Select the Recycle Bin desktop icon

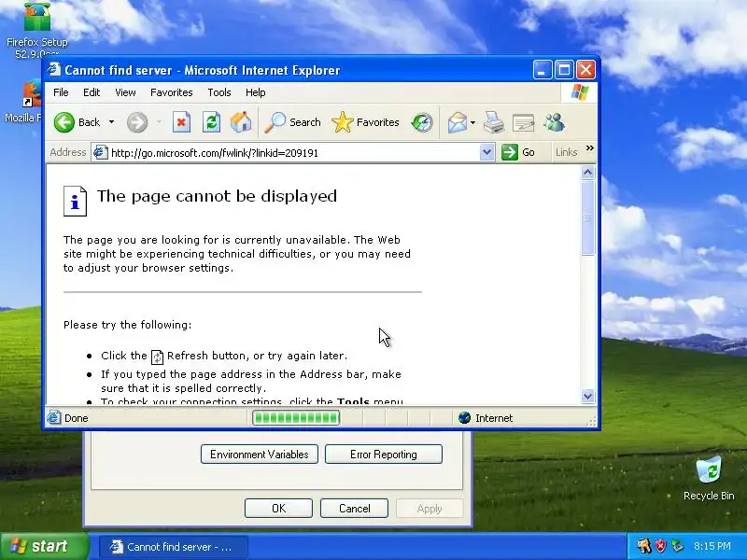point(709,478)
